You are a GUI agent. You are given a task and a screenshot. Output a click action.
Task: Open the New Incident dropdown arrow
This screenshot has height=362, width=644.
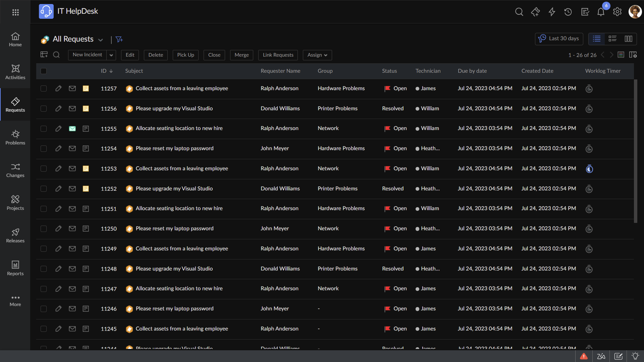point(111,55)
